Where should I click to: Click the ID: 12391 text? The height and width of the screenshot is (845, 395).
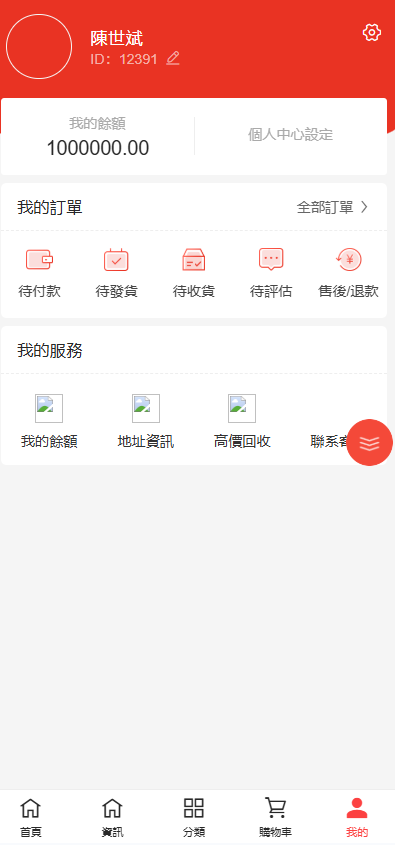click(124, 59)
